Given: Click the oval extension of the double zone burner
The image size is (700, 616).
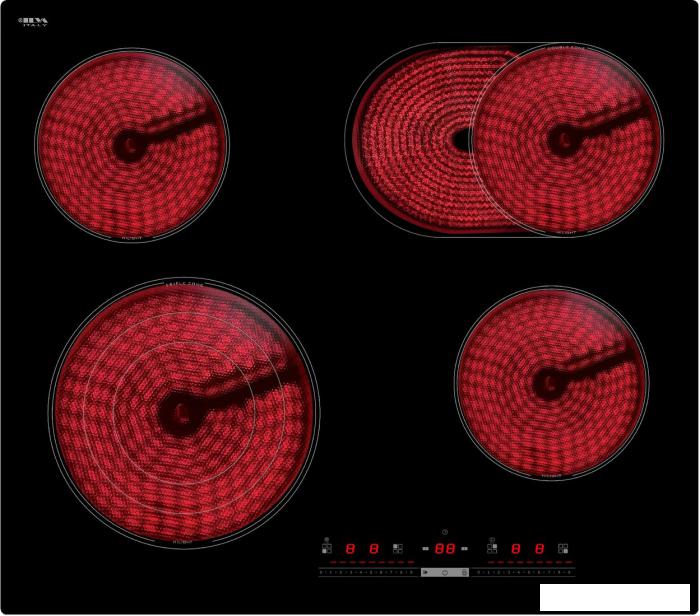Looking at the screenshot, I should click(410, 140).
